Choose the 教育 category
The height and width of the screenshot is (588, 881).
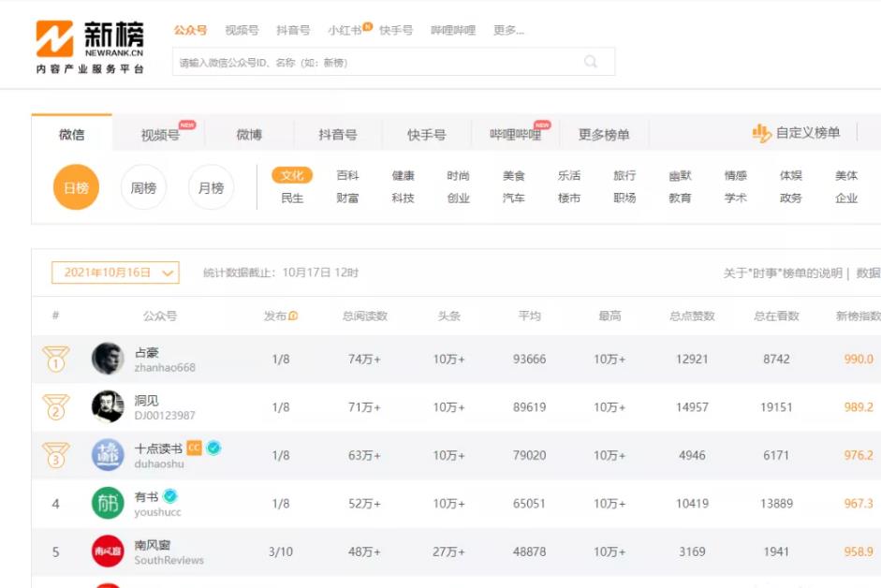click(680, 198)
